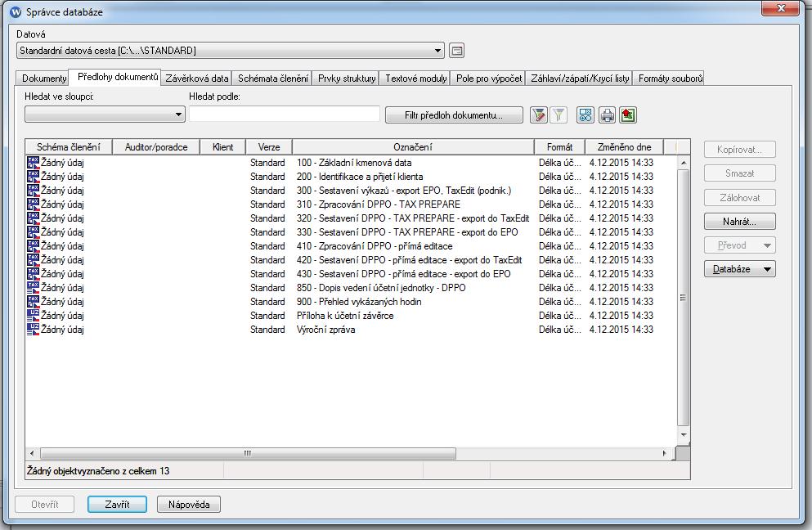Select the text "900 - Přehled vykázaných hodin"

(x=359, y=302)
